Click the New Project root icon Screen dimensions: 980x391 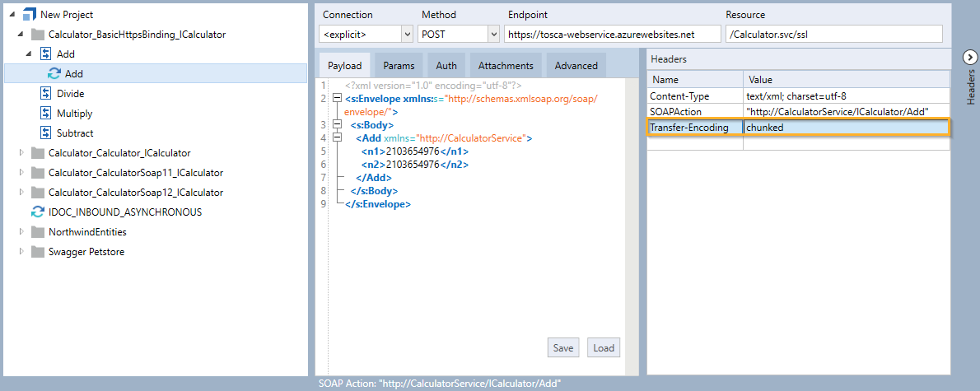click(29, 15)
